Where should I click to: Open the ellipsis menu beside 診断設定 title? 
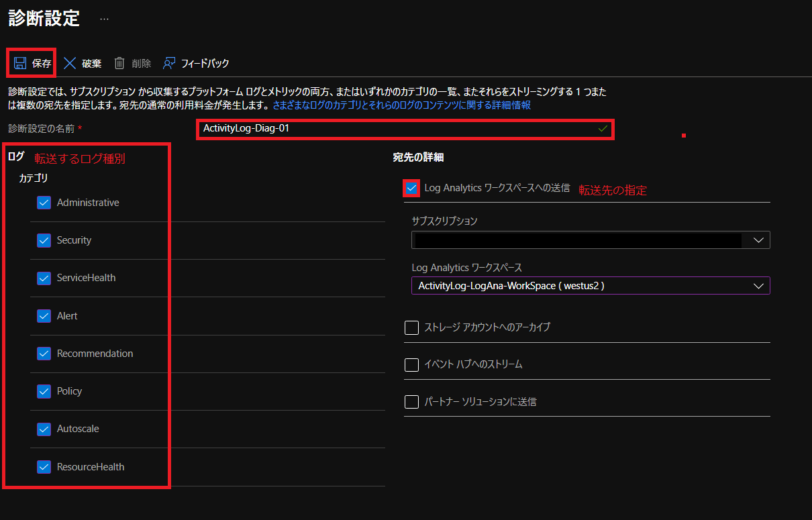(x=104, y=19)
